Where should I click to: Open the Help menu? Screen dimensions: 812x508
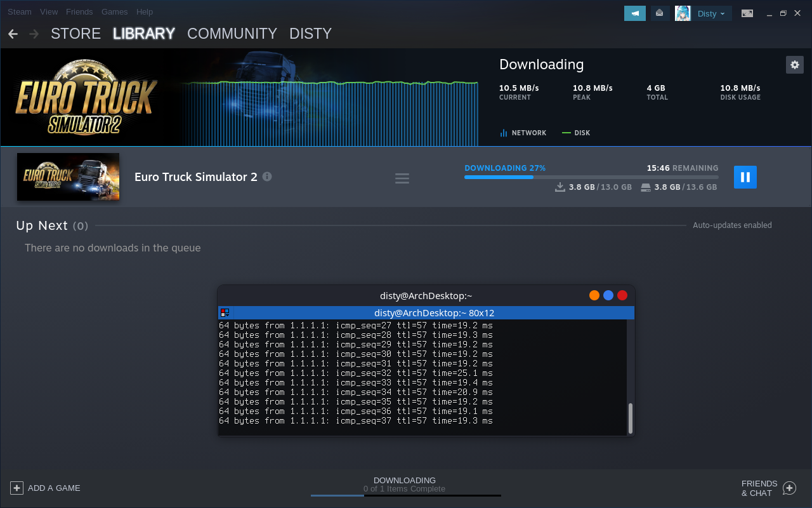[x=145, y=12]
